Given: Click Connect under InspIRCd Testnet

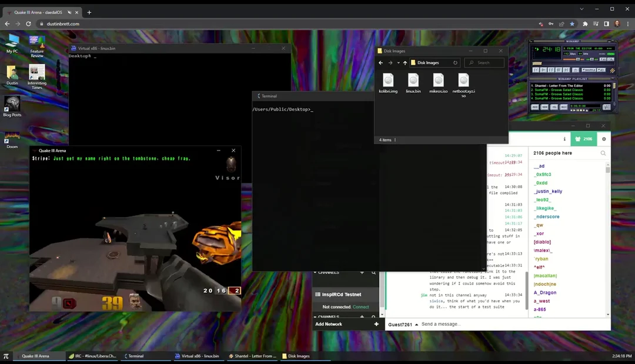Looking at the screenshot, I should (x=360, y=306).
